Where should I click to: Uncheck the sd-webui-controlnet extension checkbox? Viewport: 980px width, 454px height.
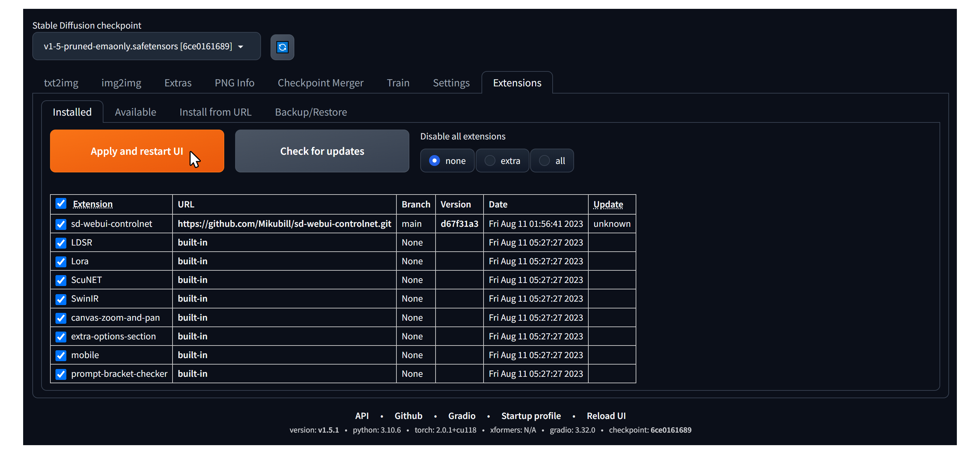pyautogui.click(x=61, y=224)
